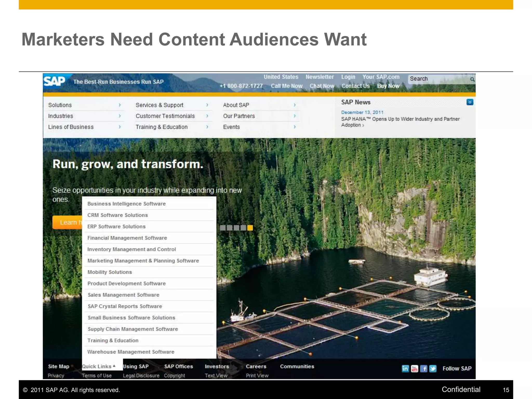This screenshot has width=532, height=399.
Task: Open the Careers footer link
Action: point(256,367)
